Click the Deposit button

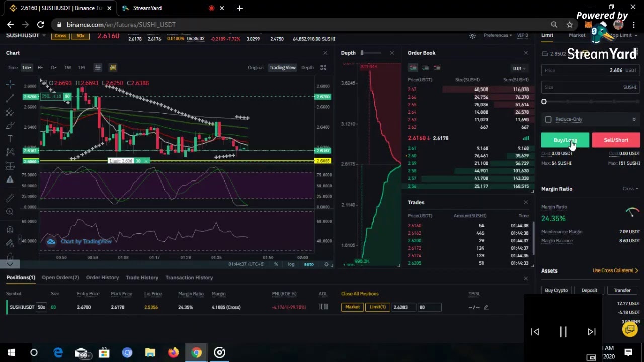[x=589, y=290]
